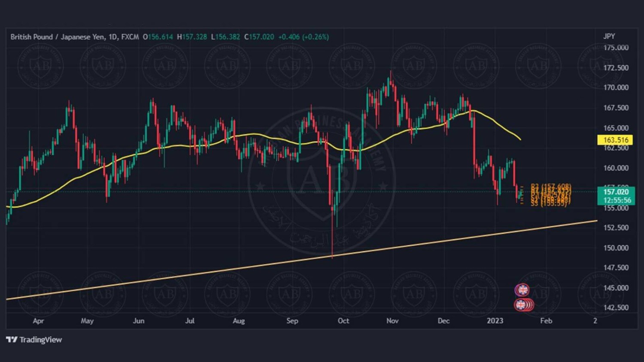Select the JPY currency label on price axis
The width and height of the screenshot is (644, 362).
point(609,36)
